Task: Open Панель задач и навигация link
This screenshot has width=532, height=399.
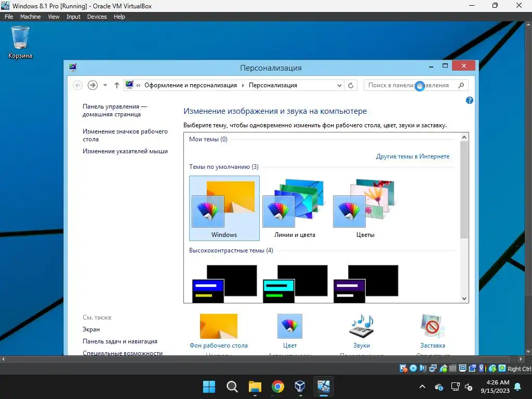Action: (x=120, y=341)
